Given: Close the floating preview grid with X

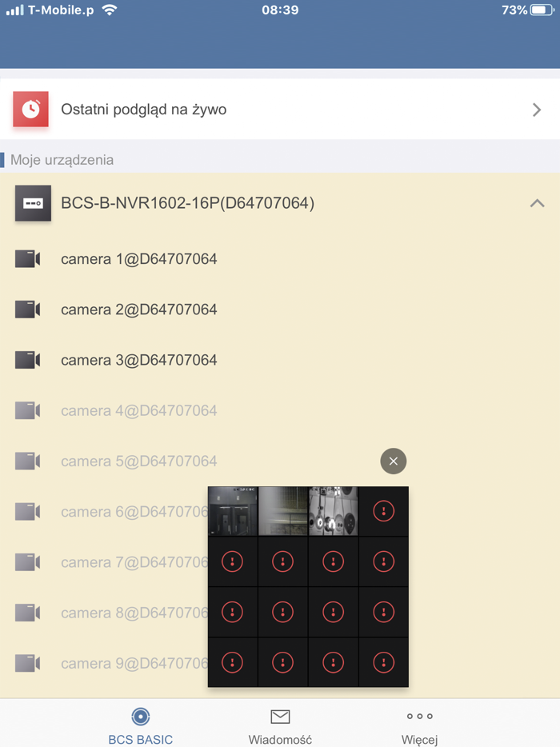Looking at the screenshot, I should 393,461.
